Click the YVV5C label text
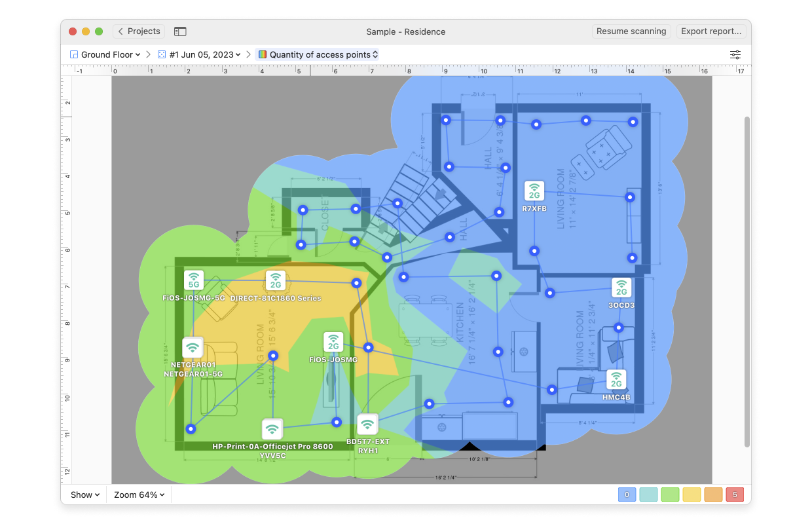The image size is (812, 524). 272,455
